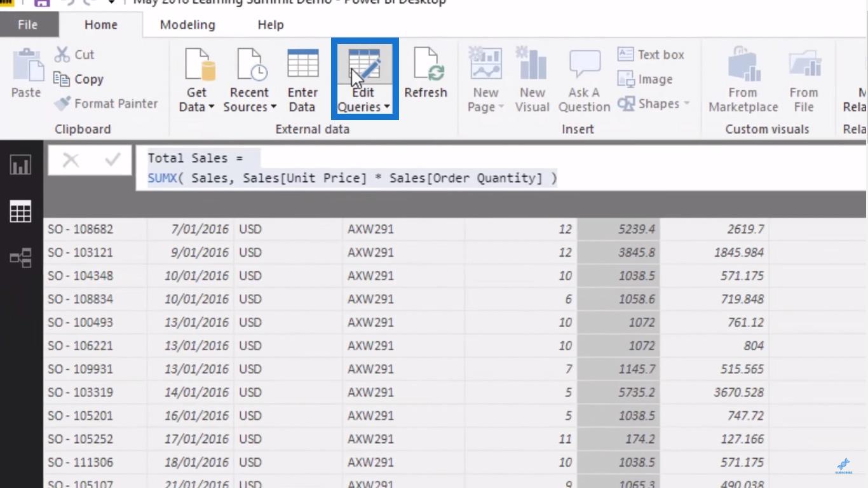Expand the Get Data dropdown arrow

(x=211, y=107)
